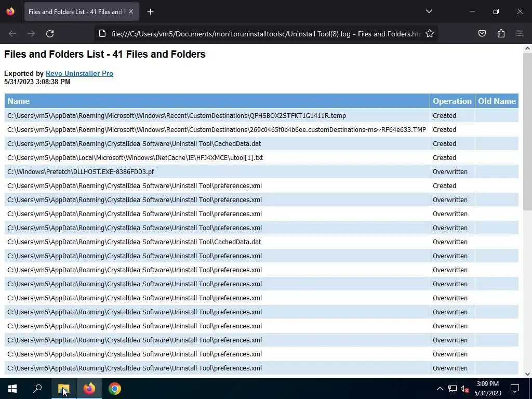Screen dimensions: 532x399
Task: Click the Firefox back arrow
Action: pos(12,34)
